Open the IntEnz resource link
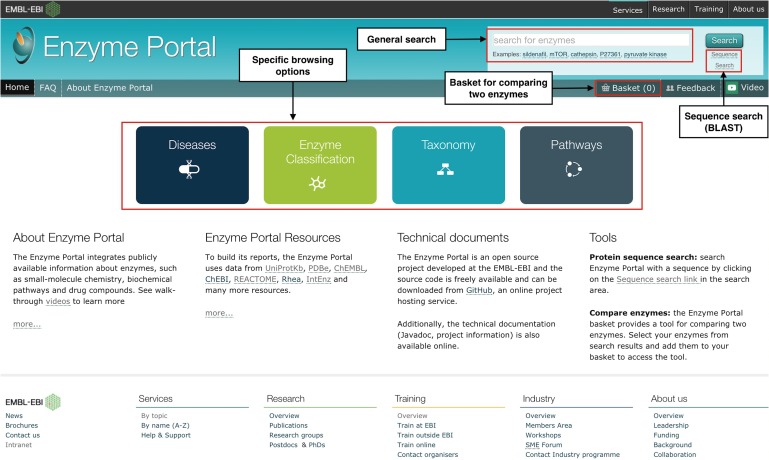 point(318,279)
